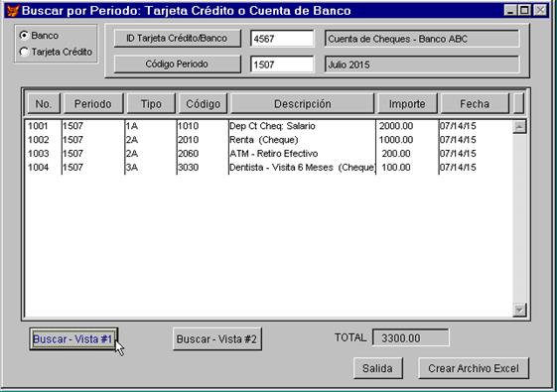This screenshot has height=392, width=557.
Task: Click the 100.00 amount cell
Action: (396, 168)
